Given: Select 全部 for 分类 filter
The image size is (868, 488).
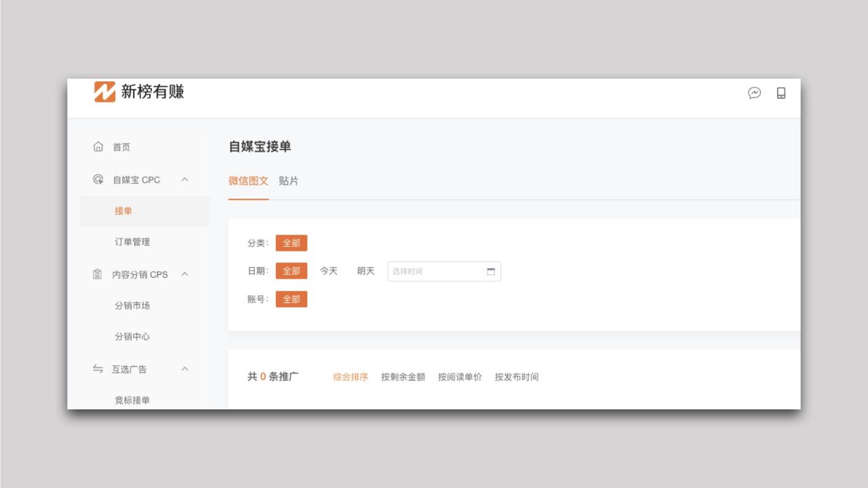Looking at the screenshot, I should point(292,243).
